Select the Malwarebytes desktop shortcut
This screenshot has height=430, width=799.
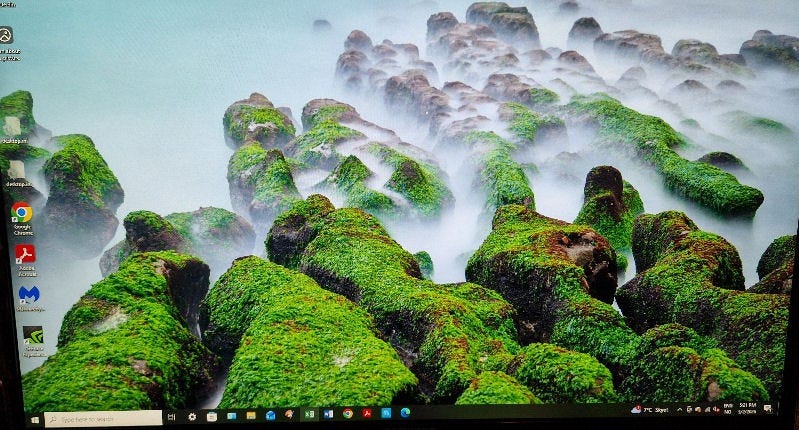pyautogui.click(x=29, y=299)
